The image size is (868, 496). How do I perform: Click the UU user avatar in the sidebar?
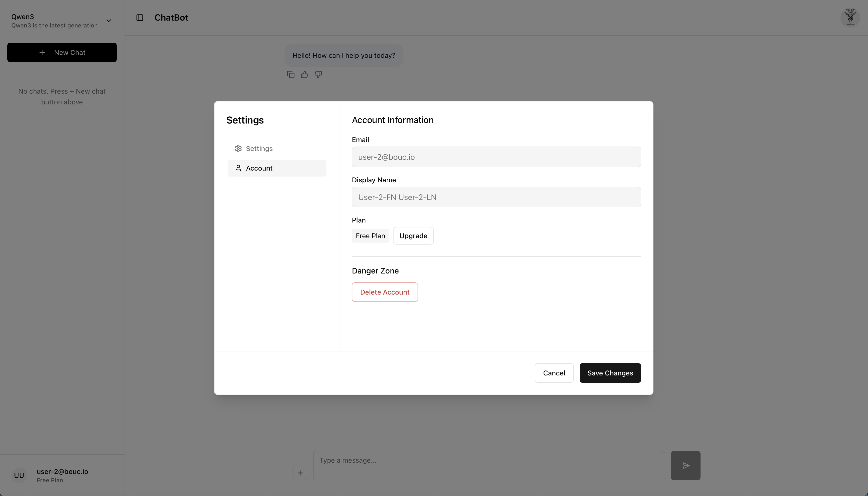click(x=19, y=475)
